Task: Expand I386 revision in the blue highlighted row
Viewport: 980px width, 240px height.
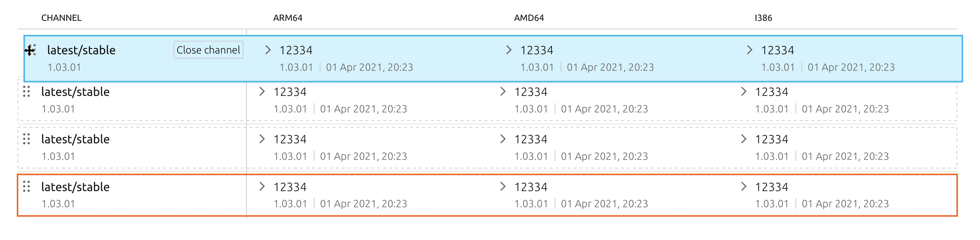Action: (x=750, y=50)
